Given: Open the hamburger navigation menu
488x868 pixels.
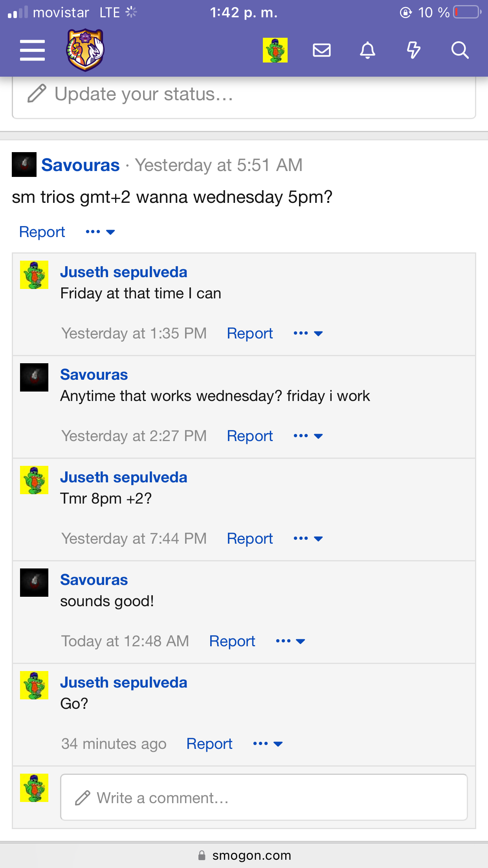Looking at the screenshot, I should coord(32,50).
